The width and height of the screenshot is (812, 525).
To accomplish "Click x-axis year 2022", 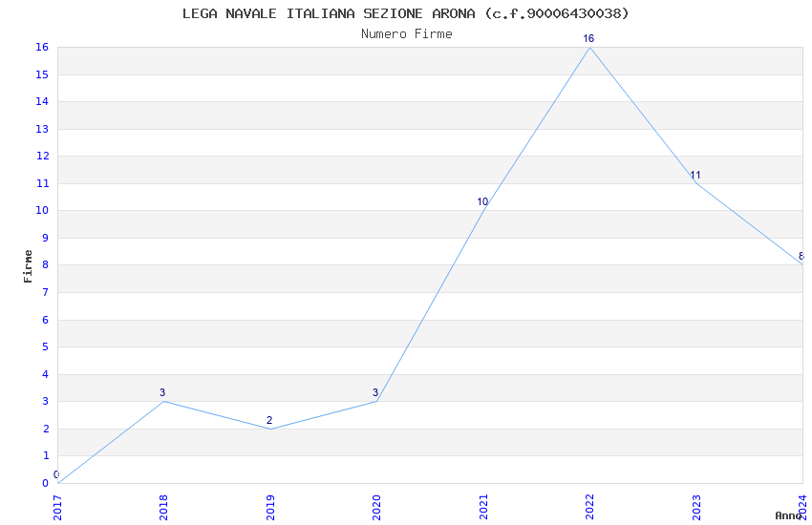I will pyautogui.click(x=589, y=508).
